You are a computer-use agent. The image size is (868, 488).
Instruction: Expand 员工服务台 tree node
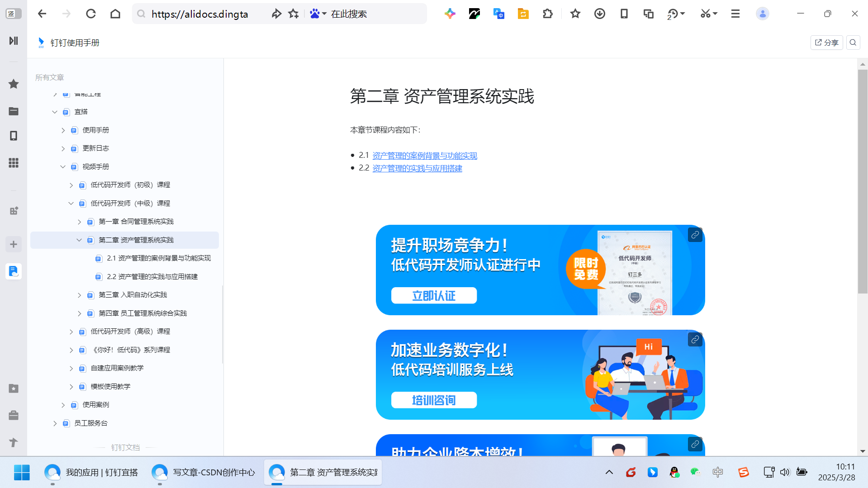(55, 423)
